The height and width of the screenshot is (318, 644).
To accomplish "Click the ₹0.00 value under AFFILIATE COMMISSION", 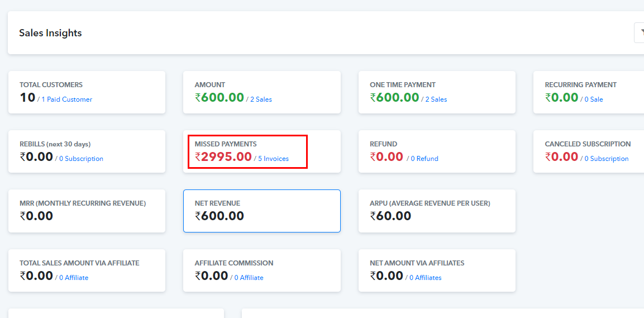I will 212,276.
